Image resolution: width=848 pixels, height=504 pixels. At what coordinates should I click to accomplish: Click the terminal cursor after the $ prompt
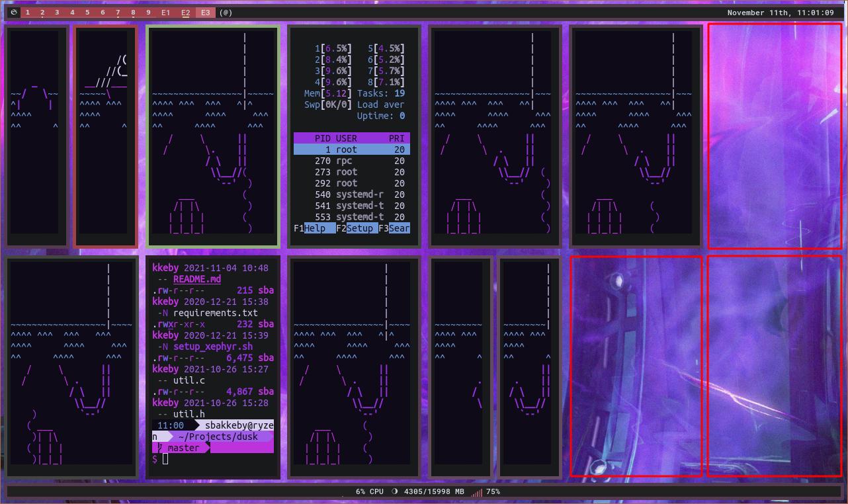[x=165, y=459]
